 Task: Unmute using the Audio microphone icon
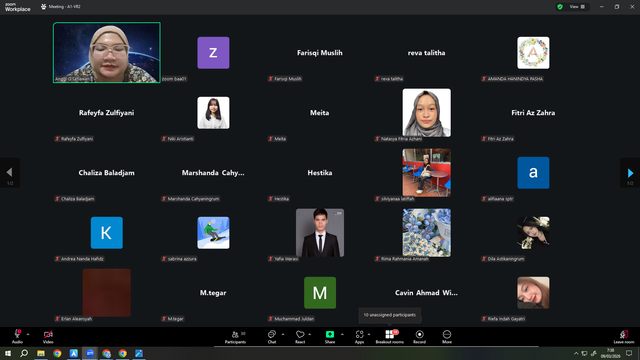17,334
